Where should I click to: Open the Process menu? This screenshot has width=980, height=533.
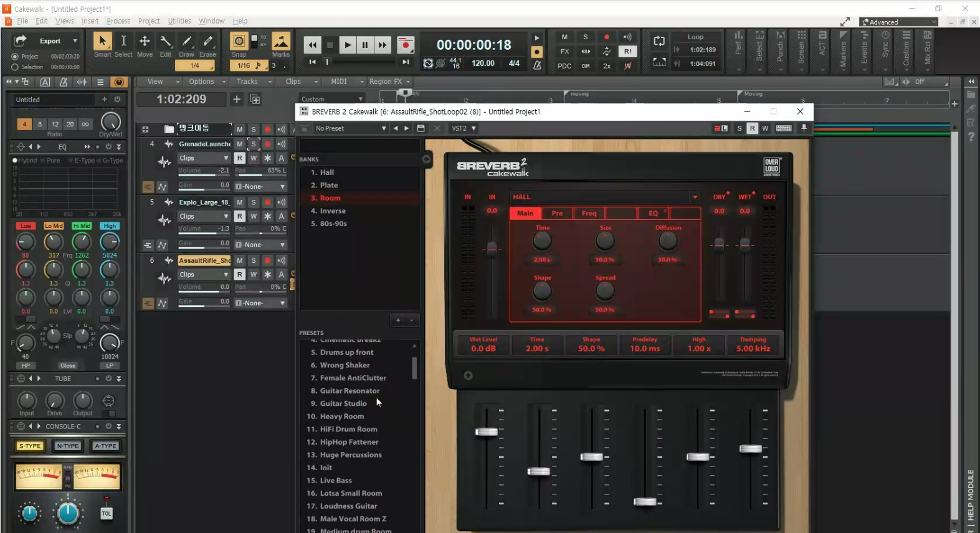click(118, 21)
